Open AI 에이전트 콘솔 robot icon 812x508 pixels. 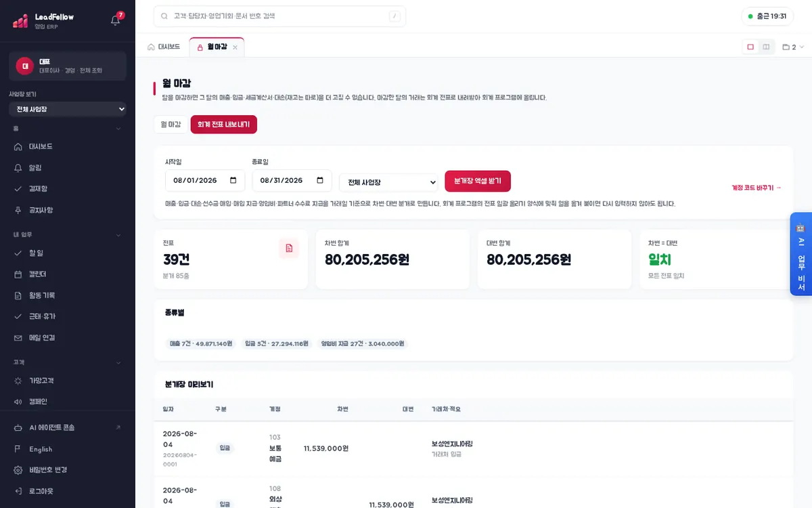coord(18,427)
